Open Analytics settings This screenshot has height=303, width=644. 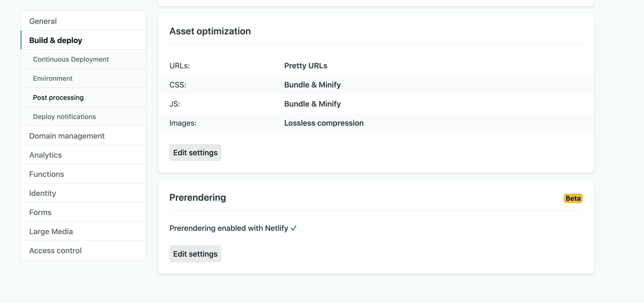point(45,155)
